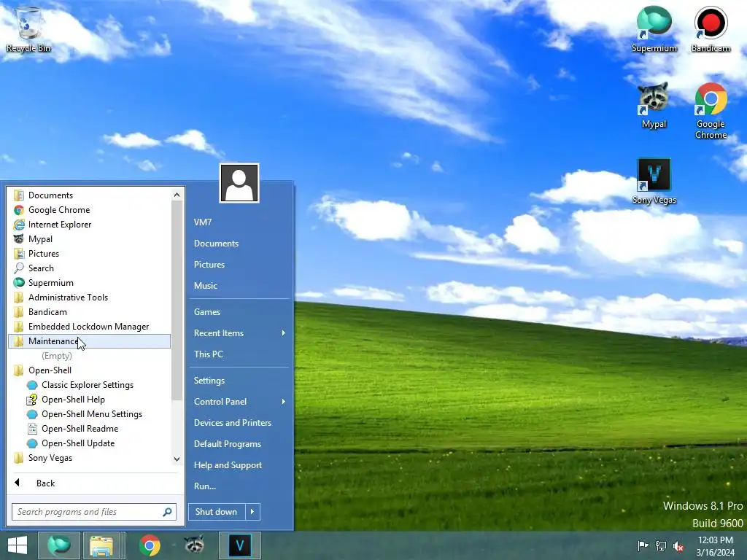
Task: Open Pictures in right pane
Action: click(x=239, y=264)
